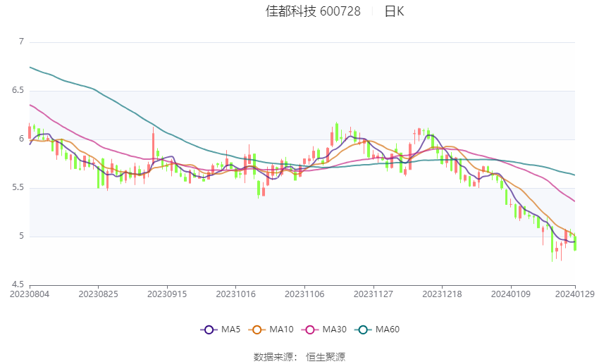Click the x-axis date 20230915
This screenshot has width=599, height=364.
click(x=167, y=294)
